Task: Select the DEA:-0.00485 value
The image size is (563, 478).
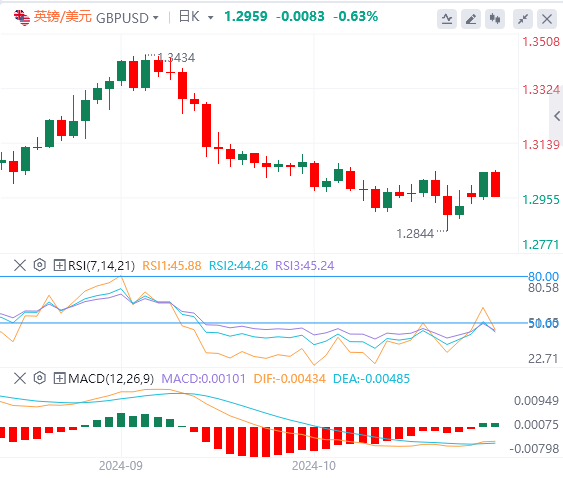Action: (371, 379)
